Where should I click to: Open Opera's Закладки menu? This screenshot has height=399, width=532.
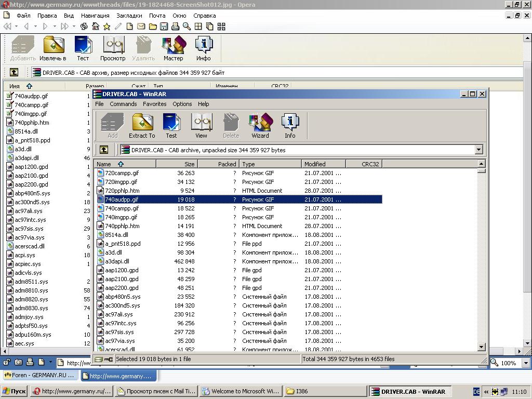point(129,16)
